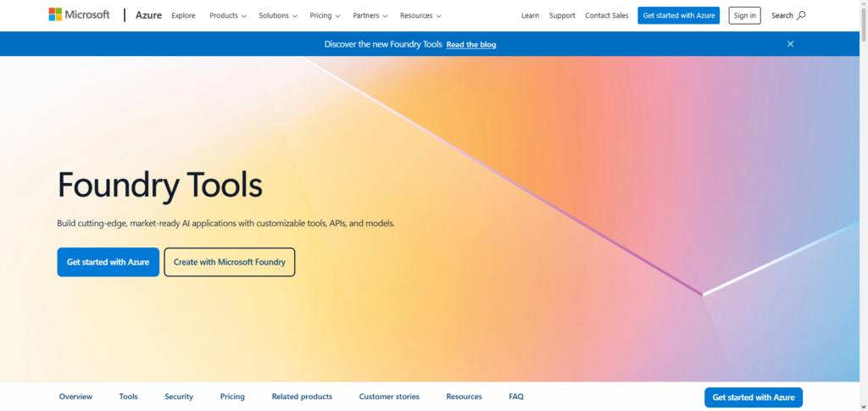
Task: Select the Related products tab
Action: pyautogui.click(x=302, y=397)
